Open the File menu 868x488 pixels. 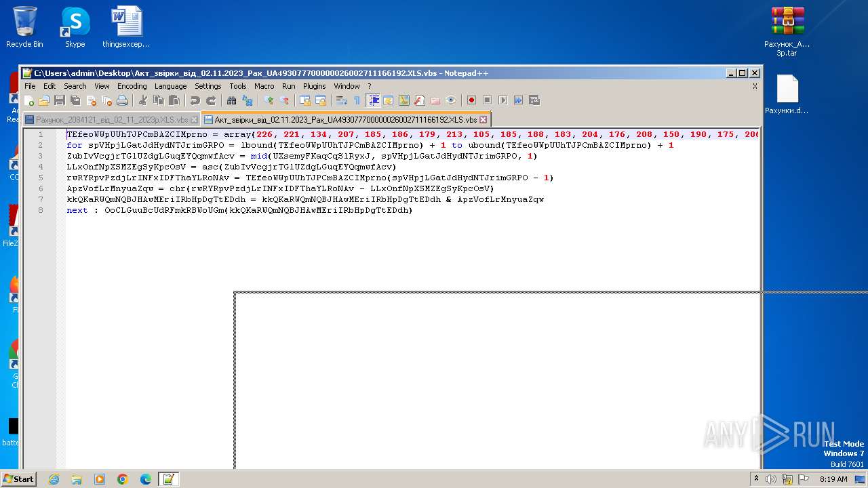30,86
